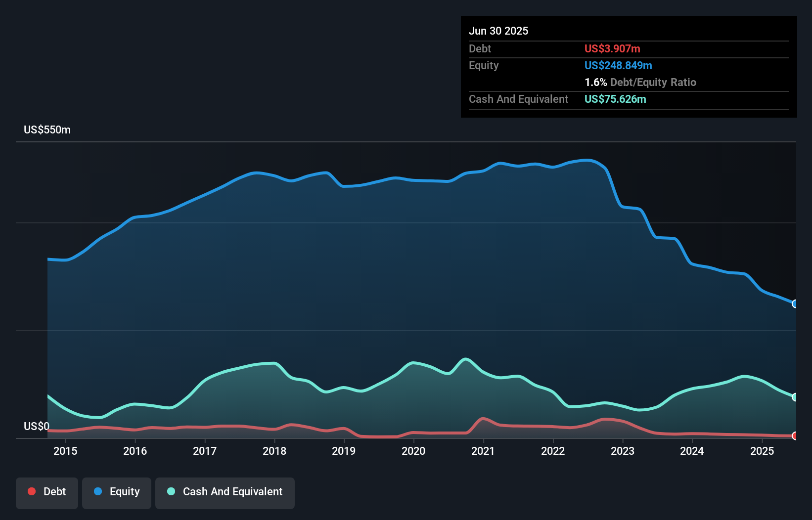Click the US$75.626m Cash value in tooltip
The width and height of the screenshot is (812, 520).
pos(615,99)
